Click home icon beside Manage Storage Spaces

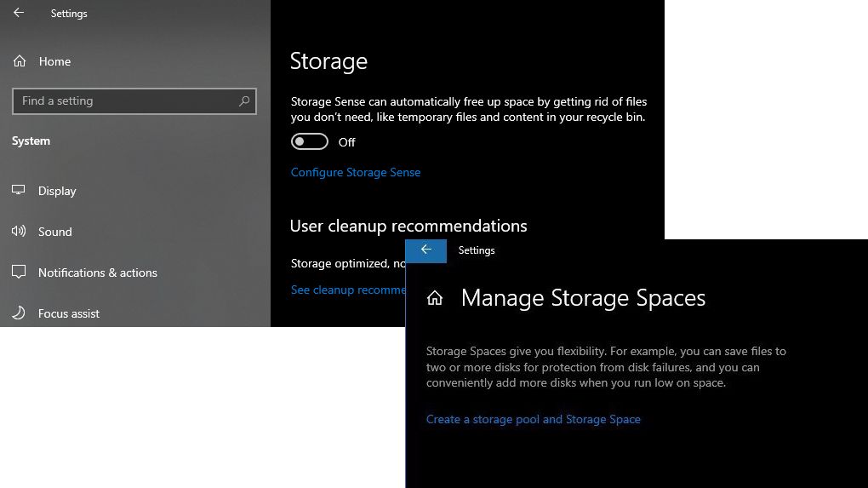(x=435, y=298)
